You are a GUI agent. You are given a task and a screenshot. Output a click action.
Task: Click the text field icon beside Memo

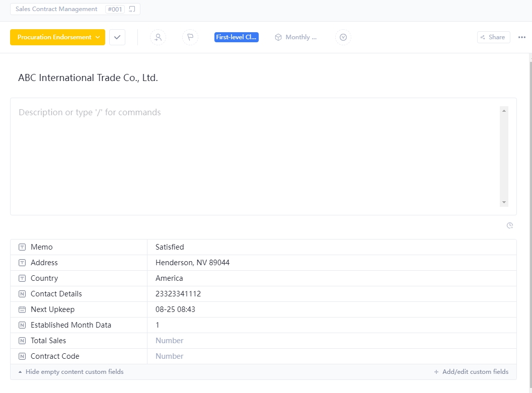(x=22, y=247)
